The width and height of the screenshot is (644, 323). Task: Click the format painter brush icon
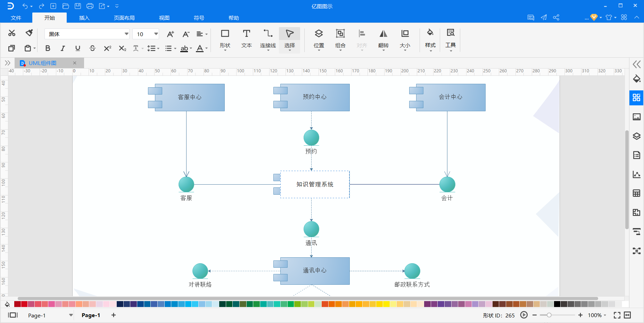tap(29, 33)
